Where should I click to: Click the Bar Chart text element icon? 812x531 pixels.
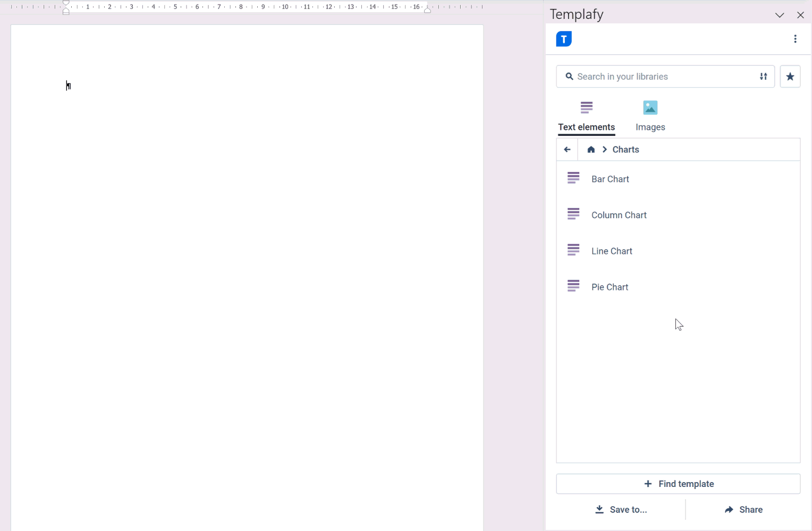tap(573, 178)
